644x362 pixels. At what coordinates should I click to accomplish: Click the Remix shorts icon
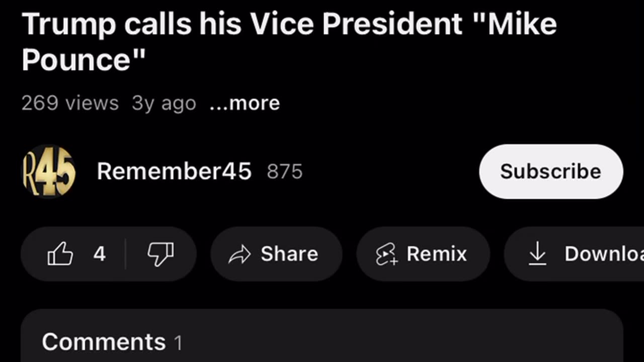click(x=386, y=254)
